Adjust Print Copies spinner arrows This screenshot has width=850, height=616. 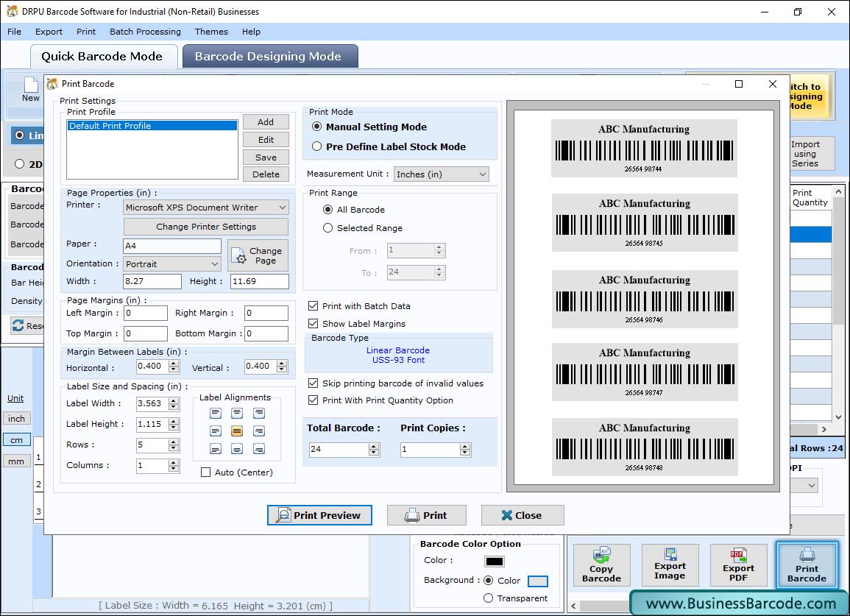tap(464, 450)
